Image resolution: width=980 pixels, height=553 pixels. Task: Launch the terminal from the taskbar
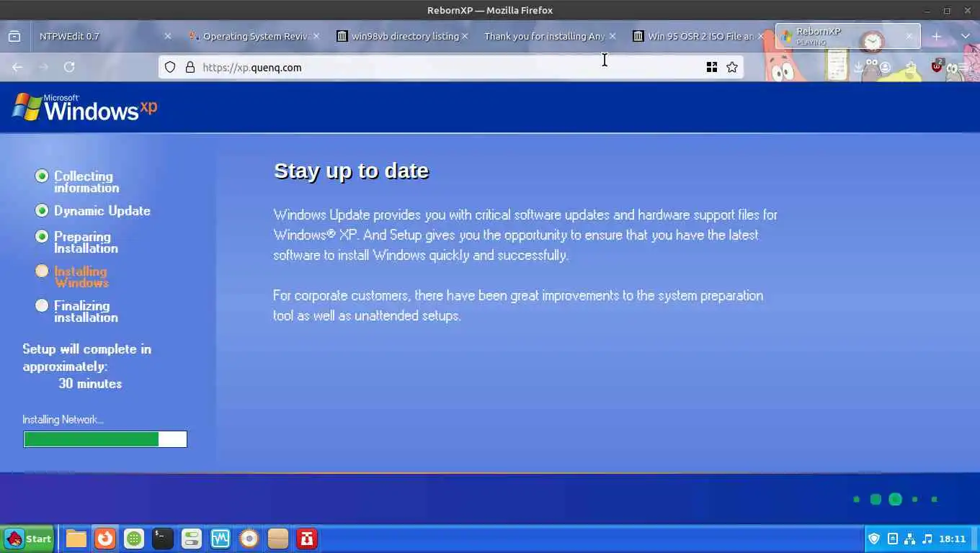pyautogui.click(x=163, y=539)
